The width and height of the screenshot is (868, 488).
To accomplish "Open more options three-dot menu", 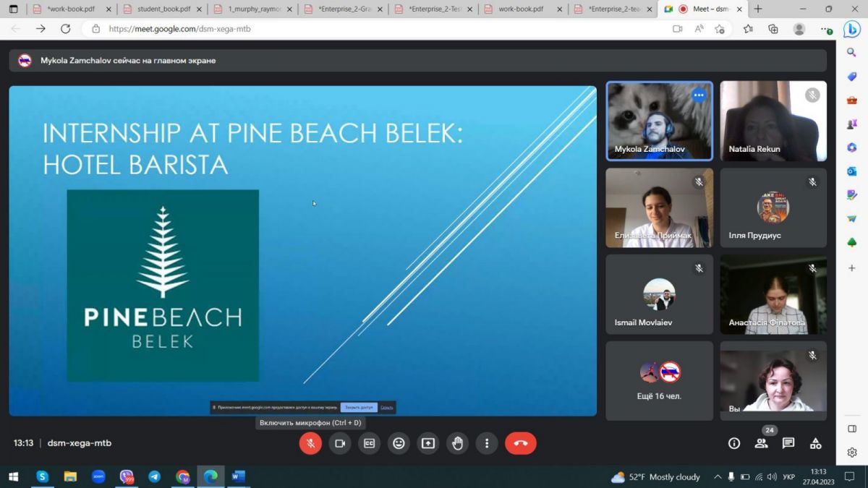I will coord(487,443).
